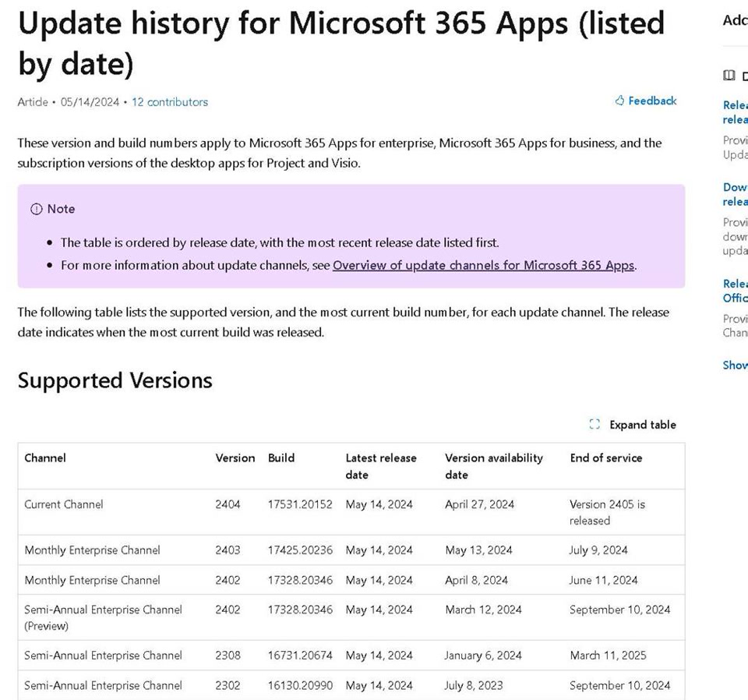Click the Expand table button
Viewport: 748px width, 700px height.
pos(633,425)
